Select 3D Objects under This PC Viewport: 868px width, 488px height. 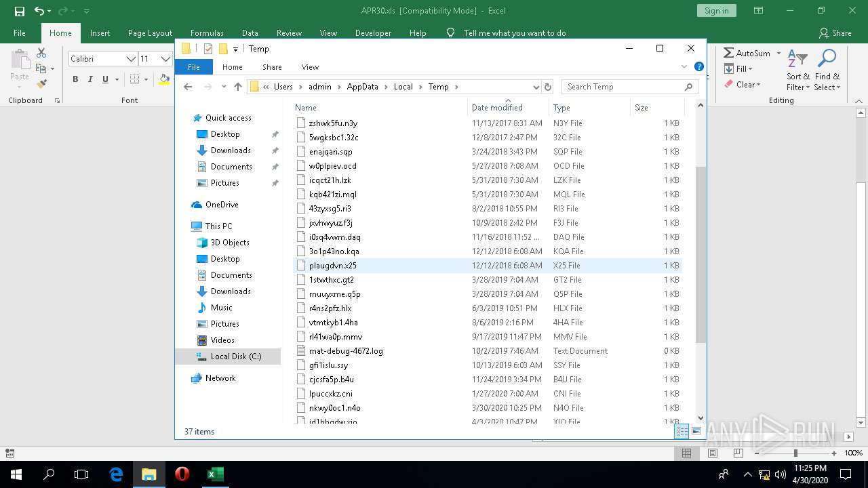point(230,243)
